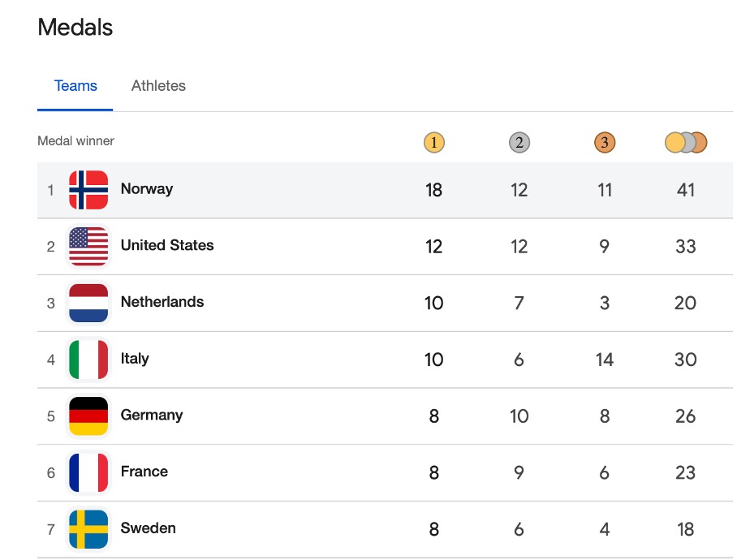Click the Germany country name
Viewport: 737px width, 560px height.
(152, 415)
